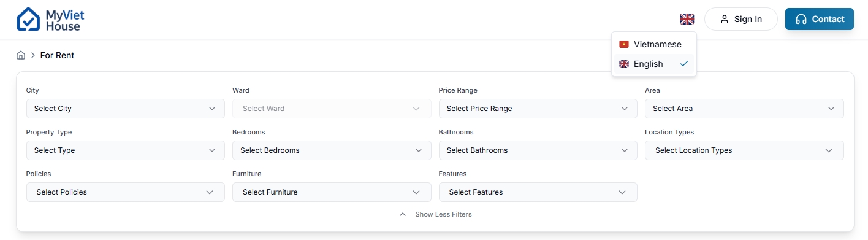Viewport: 868px width, 240px height.
Task: Click the Contact button
Action: coord(819,19)
